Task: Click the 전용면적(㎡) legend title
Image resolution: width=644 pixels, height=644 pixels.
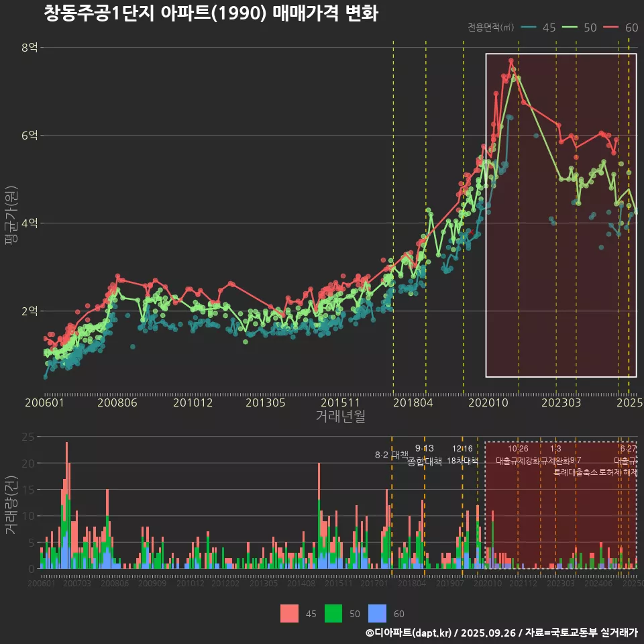Action: tap(490, 28)
